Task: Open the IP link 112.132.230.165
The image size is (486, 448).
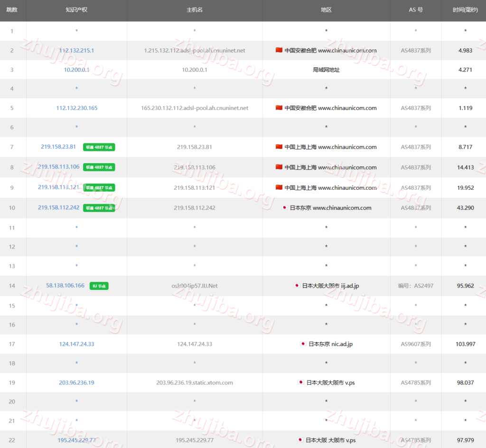Action: click(76, 108)
